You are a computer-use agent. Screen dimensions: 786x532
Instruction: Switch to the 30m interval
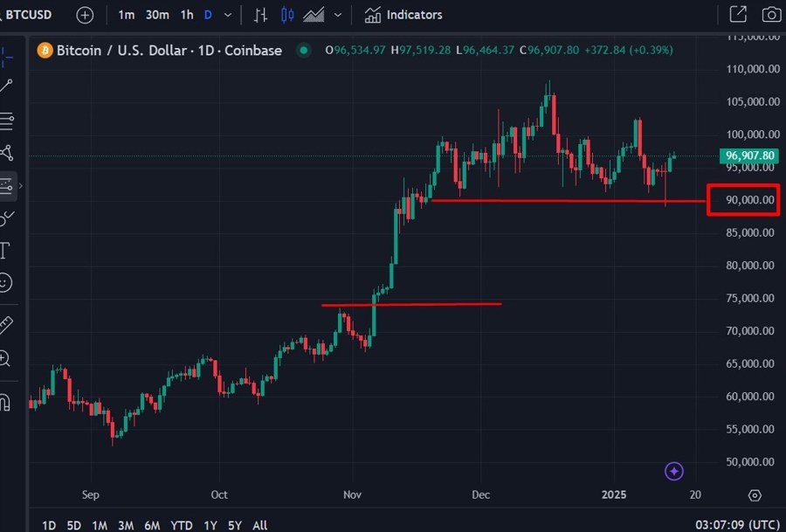tap(157, 15)
